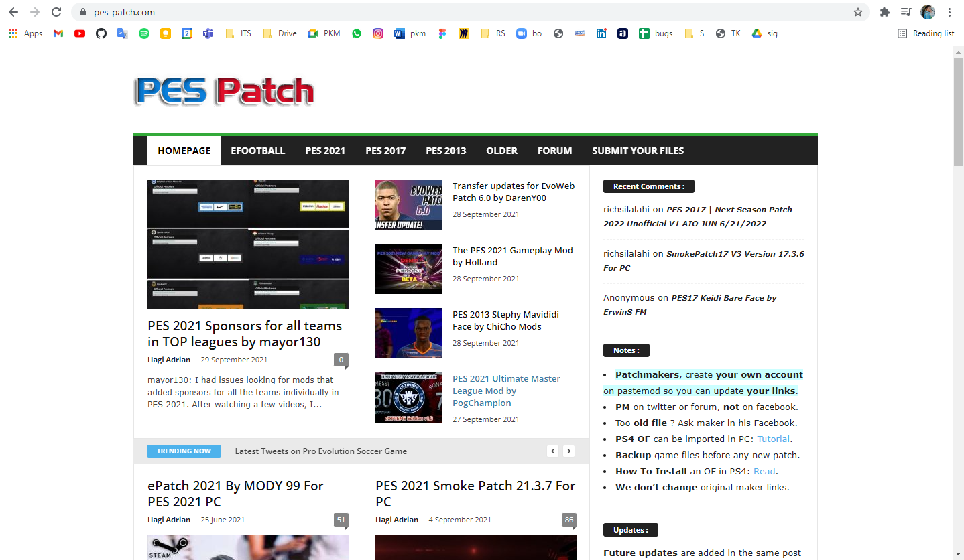
Task: Open the TK bookmark
Action: click(x=729, y=33)
